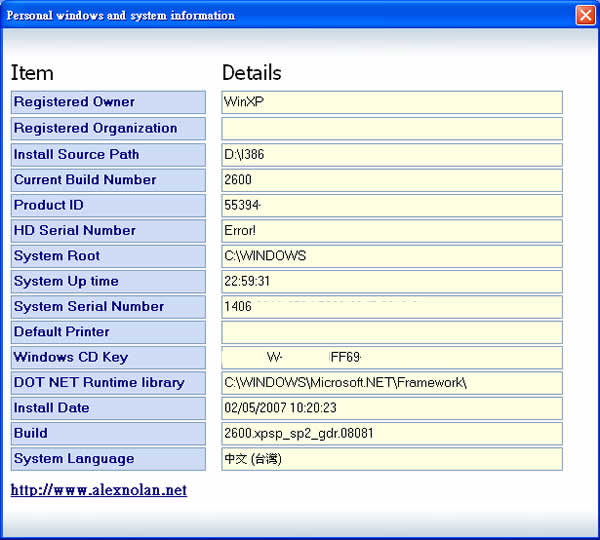600x540 pixels.
Task: Select the Registered Organization label
Action: click(108, 128)
